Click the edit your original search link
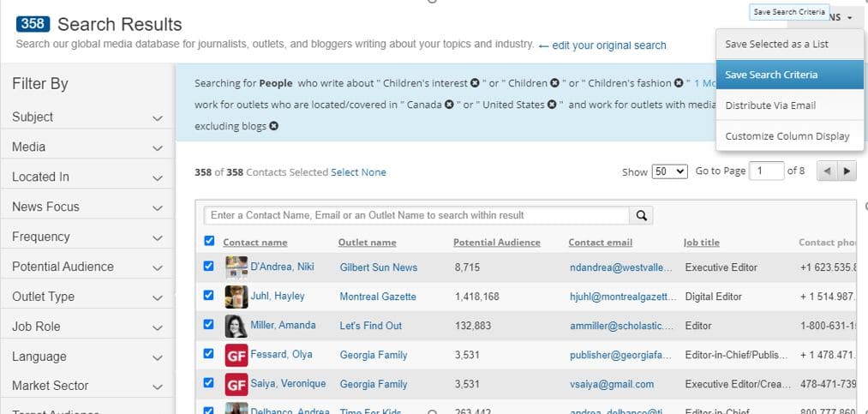This screenshot has width=868, height=414. (608, 45)
